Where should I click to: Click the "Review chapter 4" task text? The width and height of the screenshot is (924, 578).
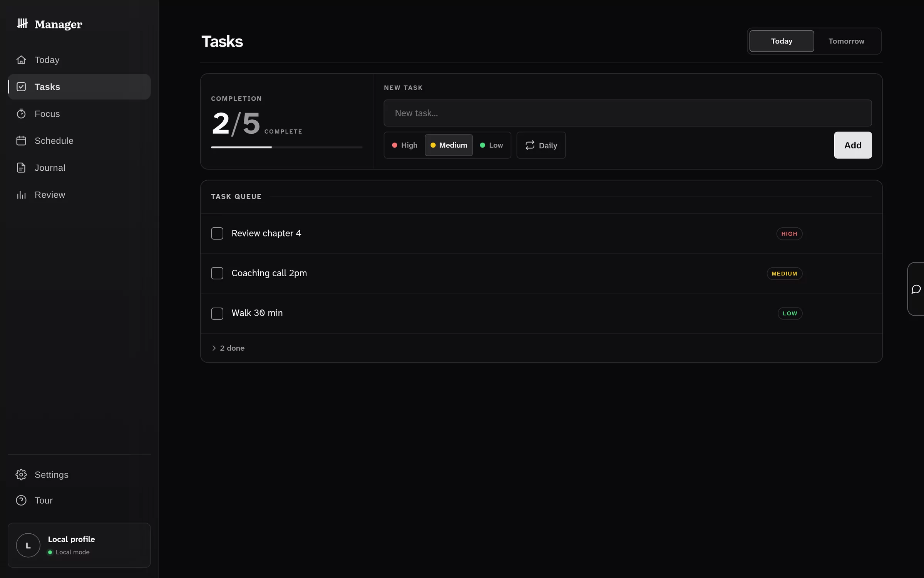(x=266, y=234)
